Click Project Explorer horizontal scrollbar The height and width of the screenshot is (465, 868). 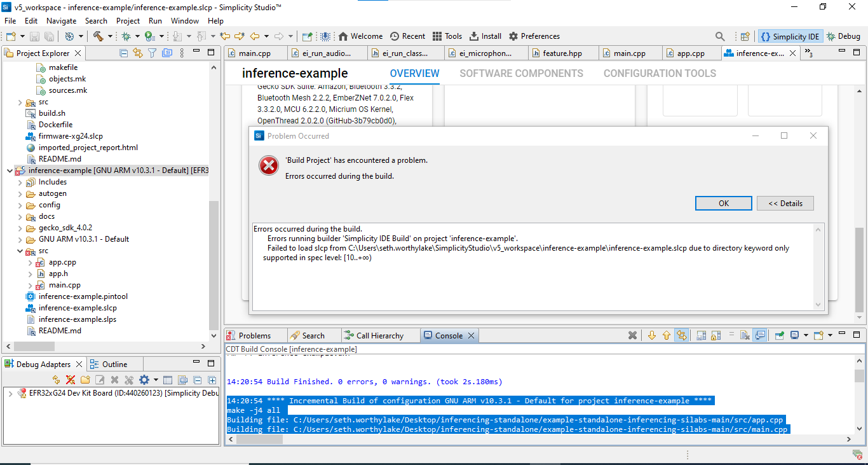[105, 347]
